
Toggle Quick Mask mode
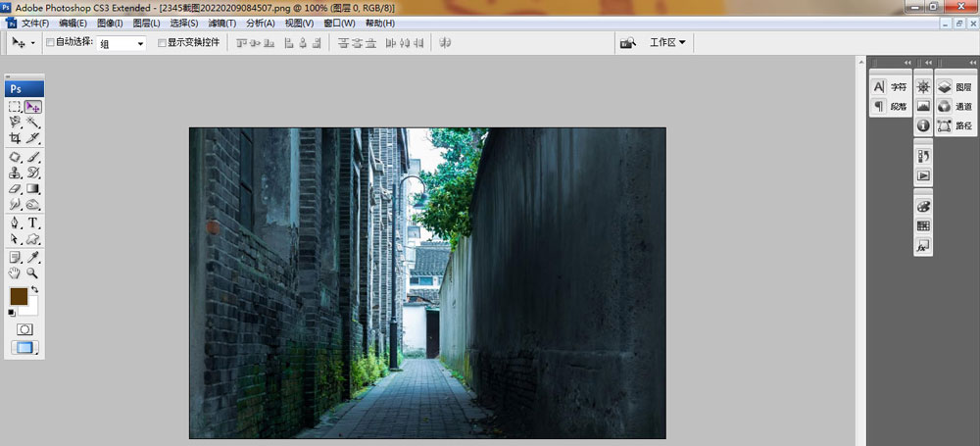click(24, 329)
